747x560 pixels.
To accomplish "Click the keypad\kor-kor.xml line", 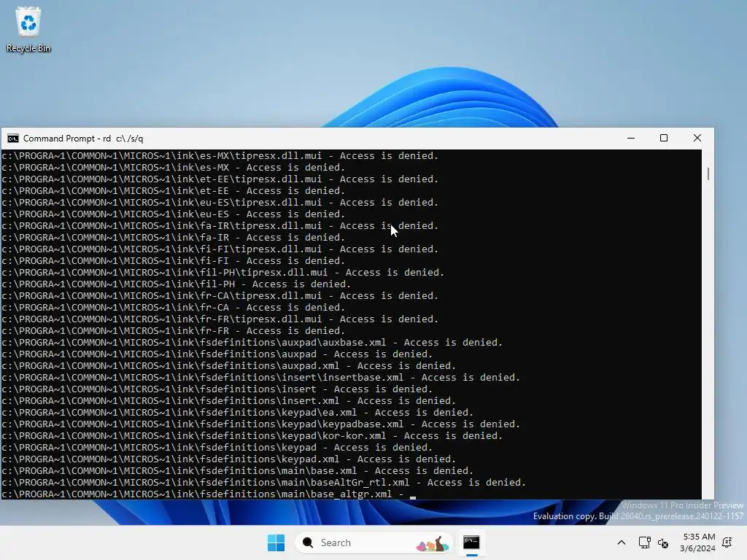I will [x=252, y=436].
